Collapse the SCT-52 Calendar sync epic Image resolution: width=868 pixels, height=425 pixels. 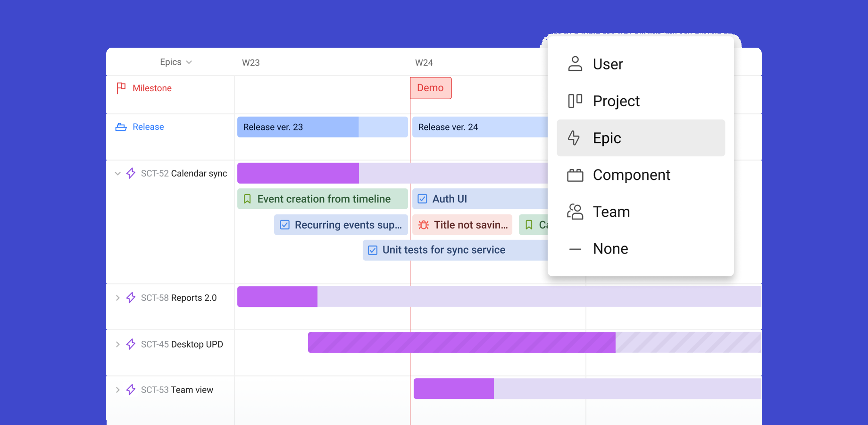pos(117,173)
